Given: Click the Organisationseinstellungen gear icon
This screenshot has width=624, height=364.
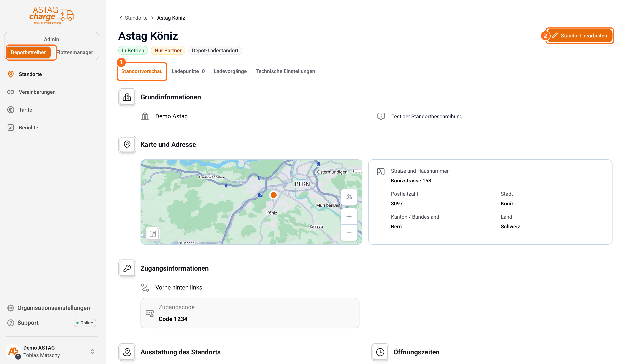Looking at the screenshot, I should [11, 308].
